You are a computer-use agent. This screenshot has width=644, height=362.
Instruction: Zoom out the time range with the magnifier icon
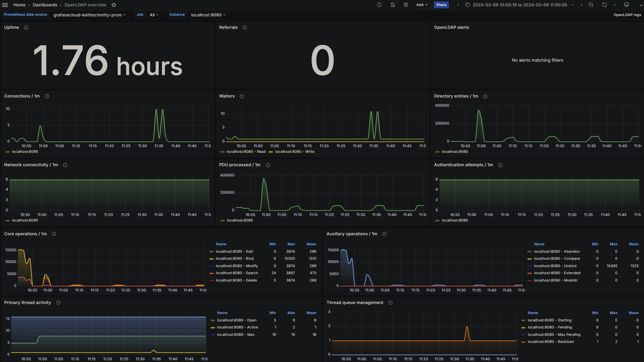point(591,5)
